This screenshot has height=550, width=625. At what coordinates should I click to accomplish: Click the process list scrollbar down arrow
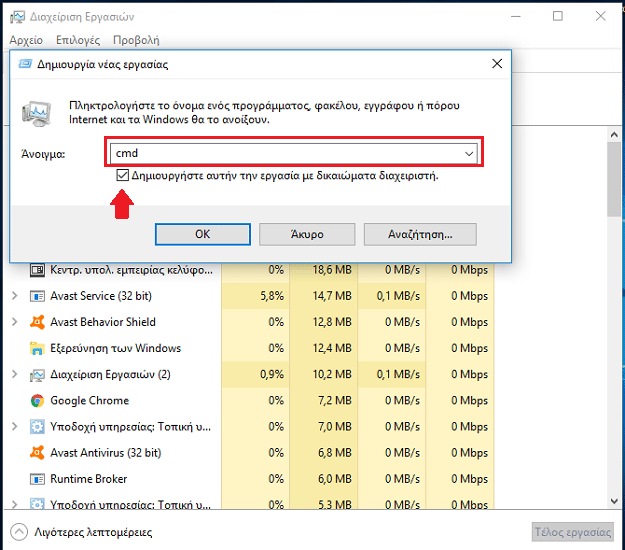(614, 501)
